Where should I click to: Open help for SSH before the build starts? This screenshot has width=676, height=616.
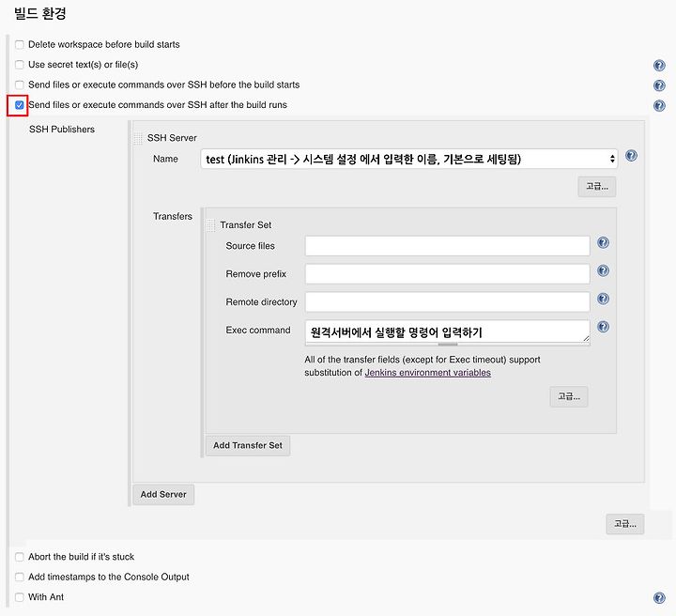click(x=659, y=85)
